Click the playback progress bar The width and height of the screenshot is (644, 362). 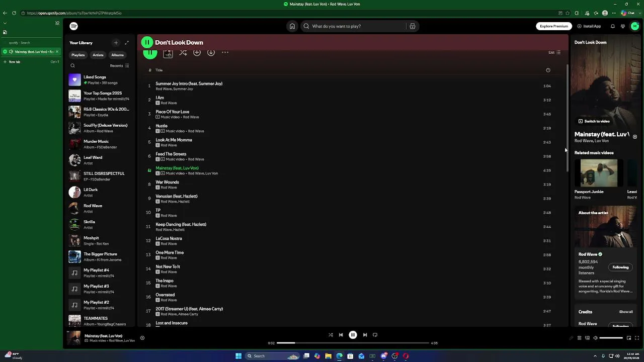point(352,343)
